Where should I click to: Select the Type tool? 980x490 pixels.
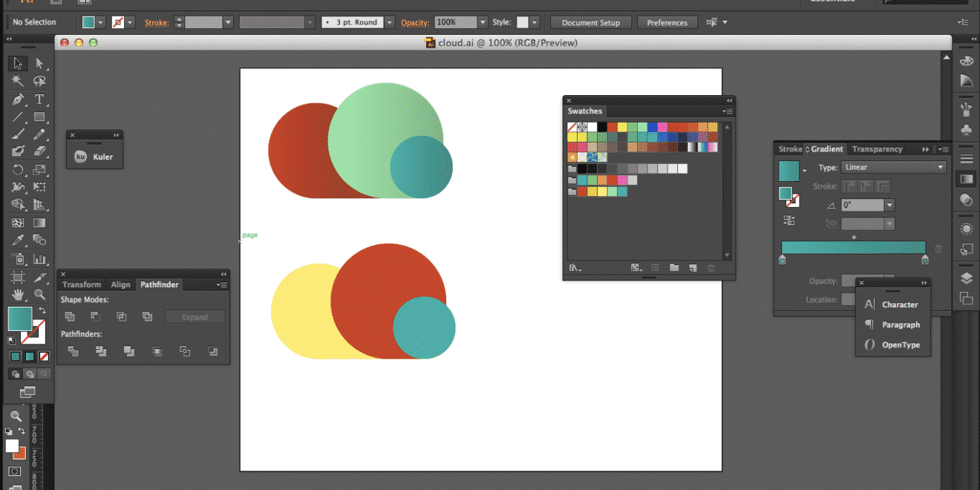39,99
